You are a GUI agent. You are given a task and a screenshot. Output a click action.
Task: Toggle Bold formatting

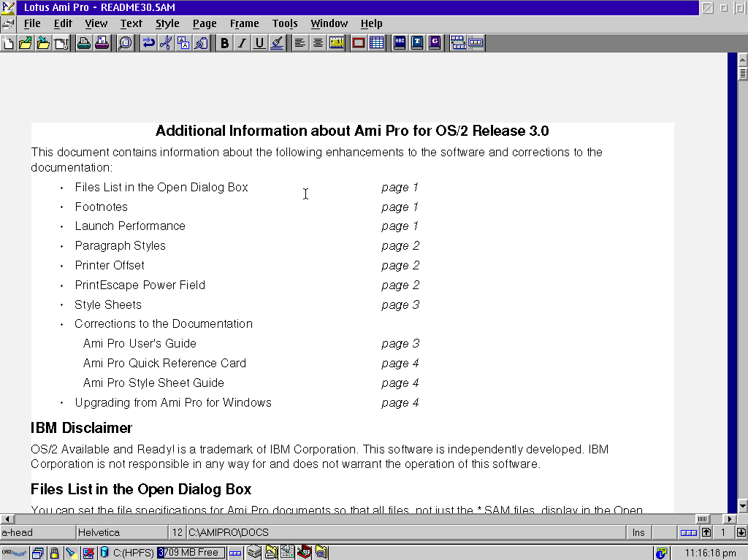225,43
